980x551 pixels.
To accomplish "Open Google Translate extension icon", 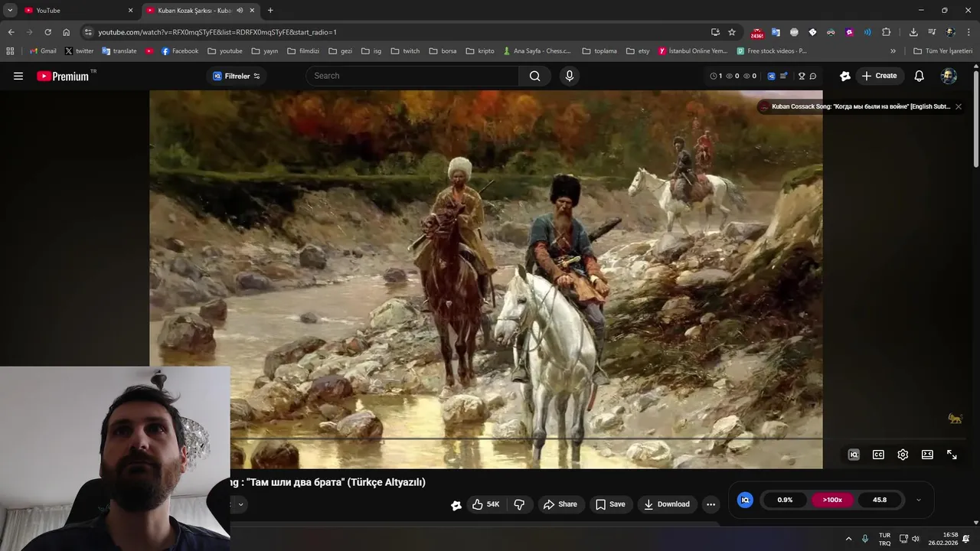I will 776,32.
